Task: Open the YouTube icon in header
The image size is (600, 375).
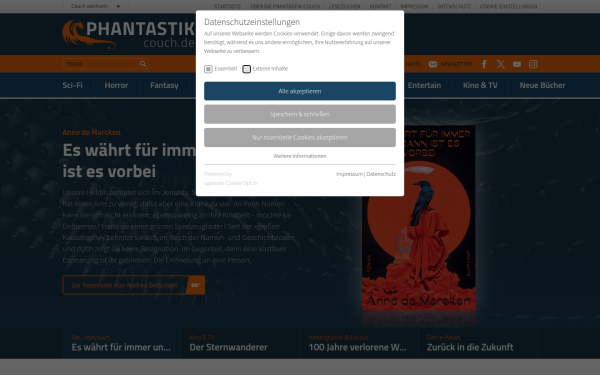Action: (517, 64)
